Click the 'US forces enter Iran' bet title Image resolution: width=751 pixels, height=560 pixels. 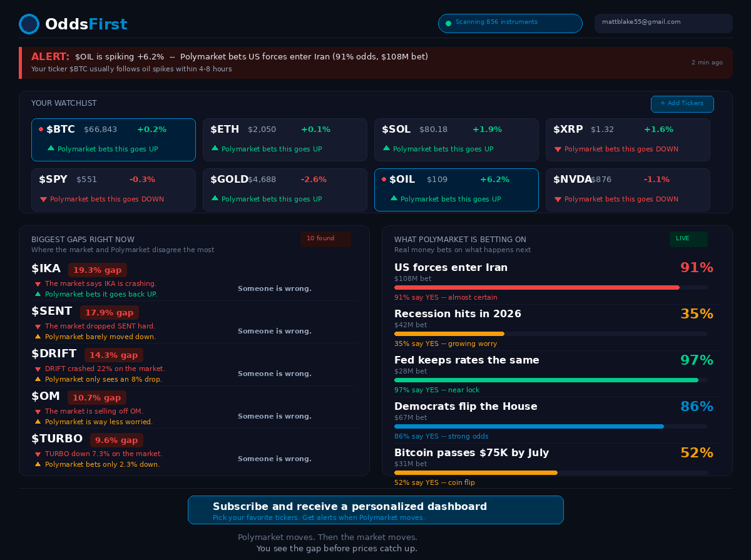coord(451,268)
